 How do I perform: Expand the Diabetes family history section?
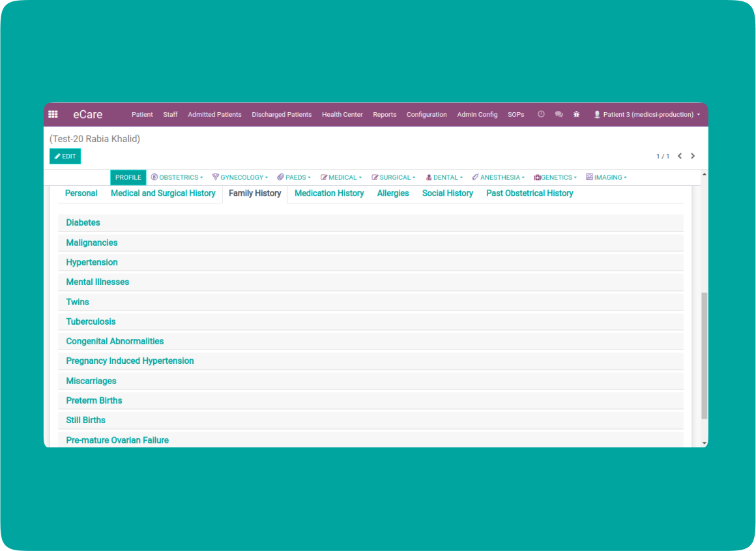[x=83, y=222]
